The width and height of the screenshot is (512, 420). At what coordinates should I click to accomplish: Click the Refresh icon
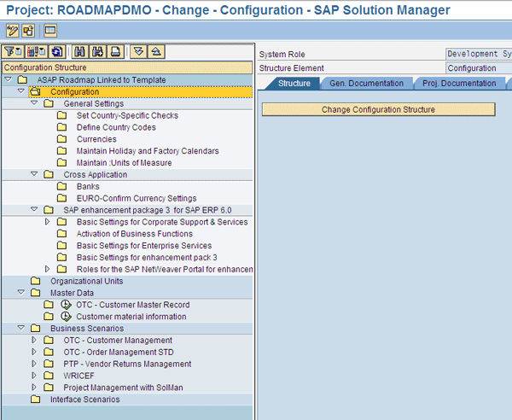[57, 51]
